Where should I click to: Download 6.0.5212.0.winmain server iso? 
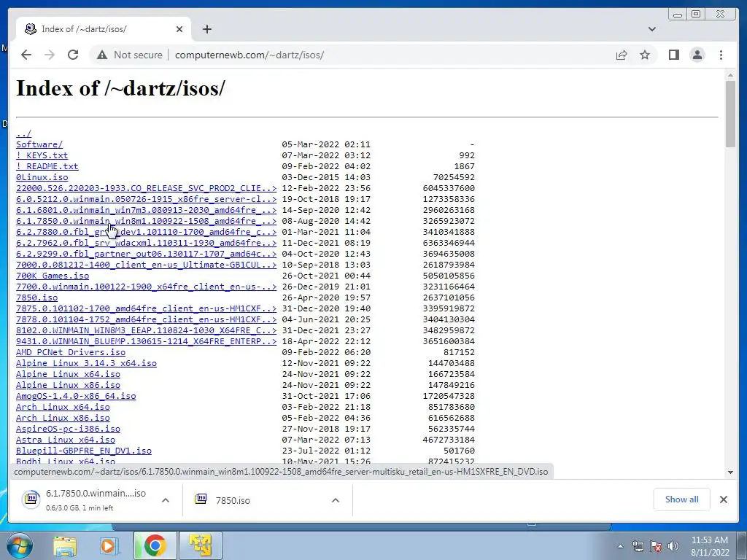146,199
